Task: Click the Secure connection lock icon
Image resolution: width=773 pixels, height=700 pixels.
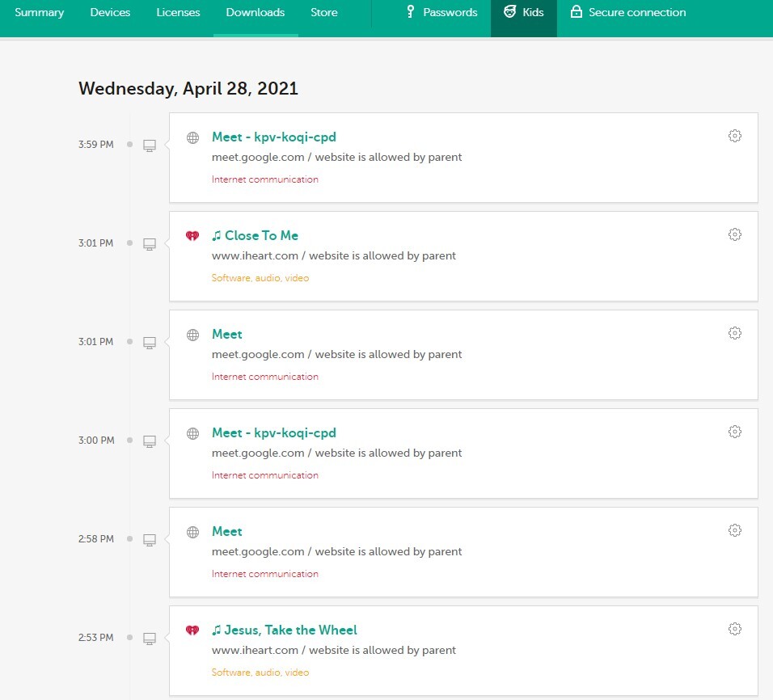Action: [577, 12]
